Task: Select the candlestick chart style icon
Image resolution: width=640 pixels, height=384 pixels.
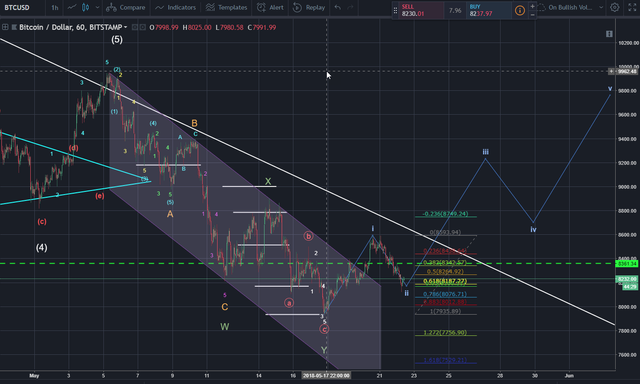Action: (85, 7)
